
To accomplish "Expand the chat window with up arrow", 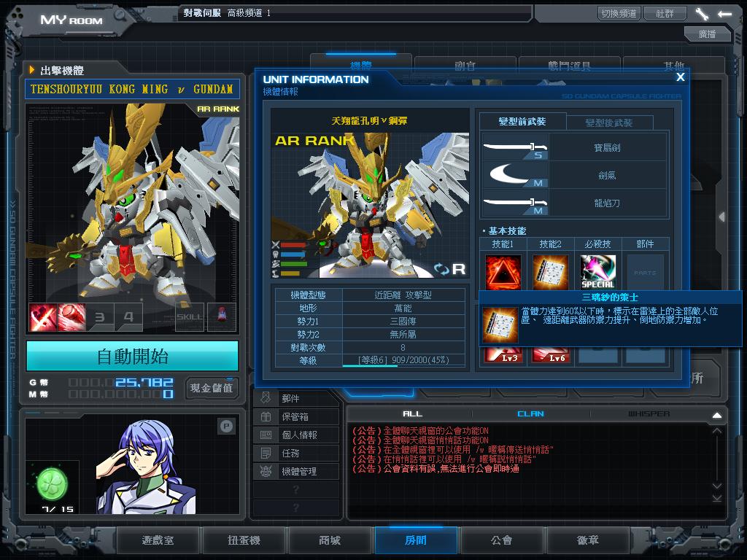I will coord(716,415).
